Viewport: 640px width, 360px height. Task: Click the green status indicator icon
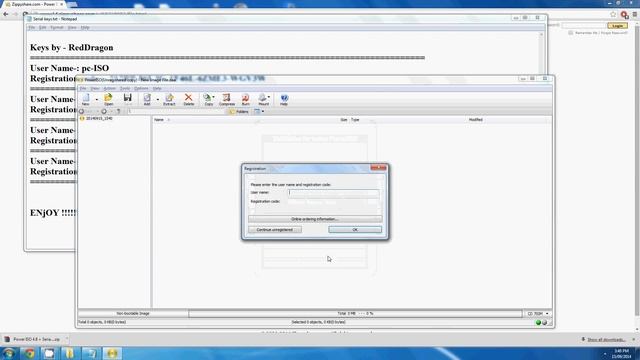(538, 322)
